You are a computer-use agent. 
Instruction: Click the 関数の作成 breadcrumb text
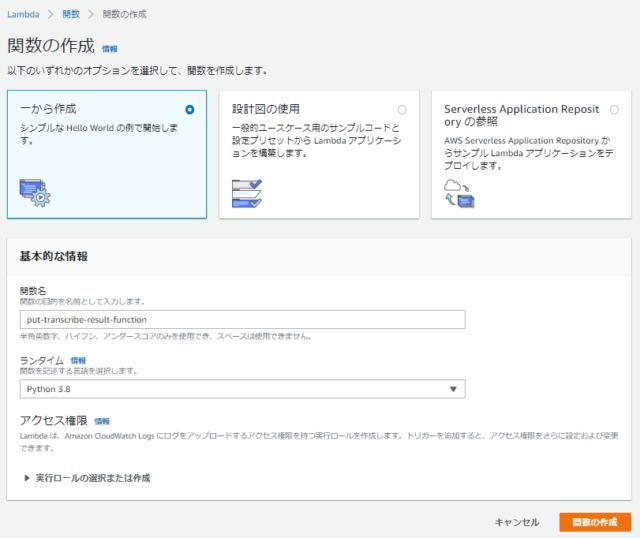point(124,14)
